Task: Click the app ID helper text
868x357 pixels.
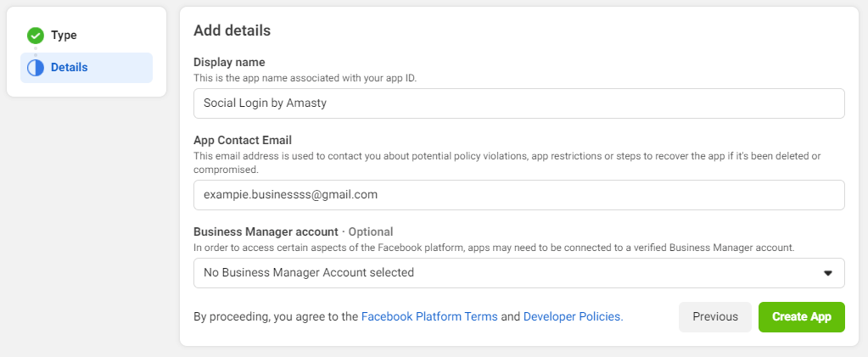Action: [x=305, y=79]
